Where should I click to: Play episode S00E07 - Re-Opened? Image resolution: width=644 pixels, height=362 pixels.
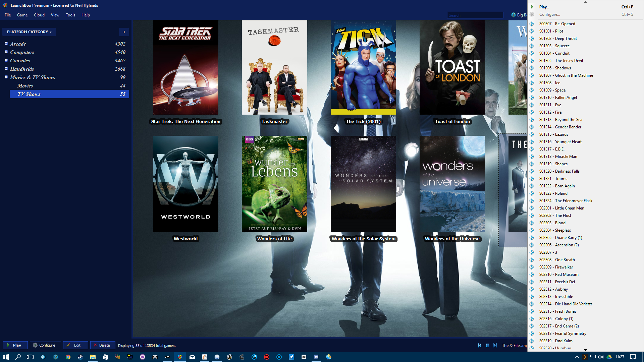click(585, 24)
